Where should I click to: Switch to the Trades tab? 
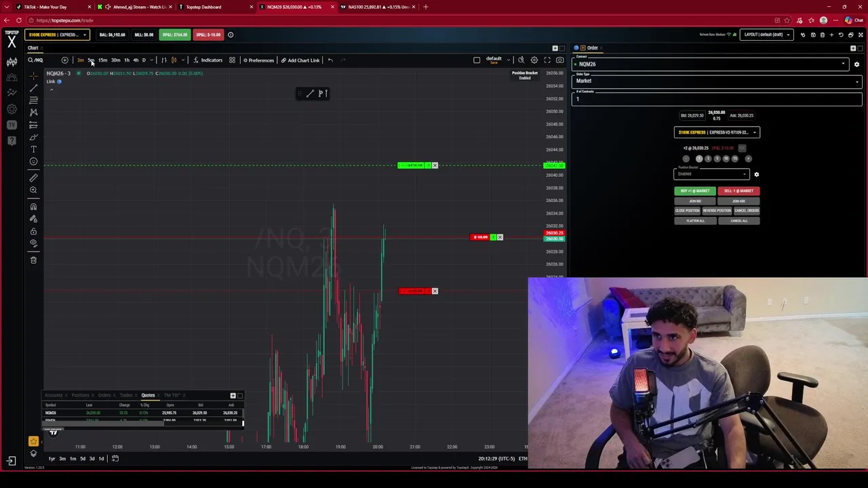pos(126,395)
